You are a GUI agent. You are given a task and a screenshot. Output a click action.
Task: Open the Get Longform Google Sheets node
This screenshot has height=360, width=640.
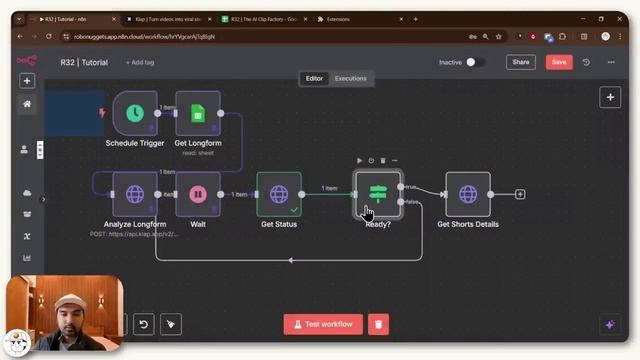coord(198,113)
